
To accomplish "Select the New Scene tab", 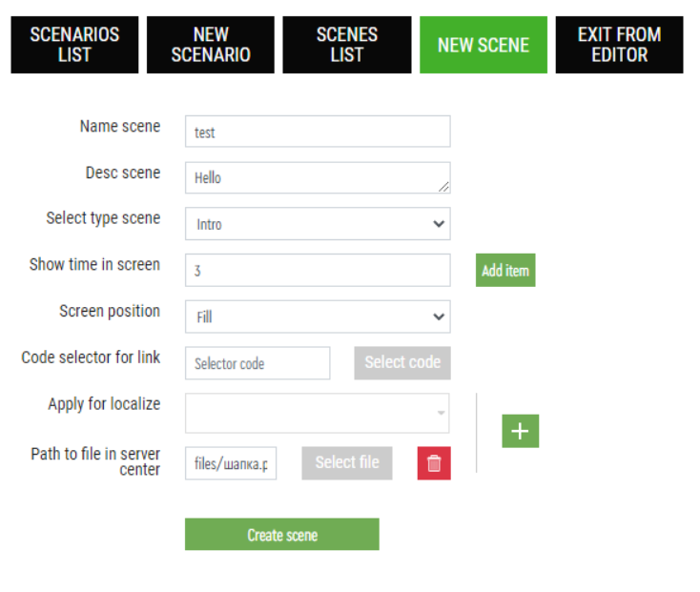I will (484, 45).
